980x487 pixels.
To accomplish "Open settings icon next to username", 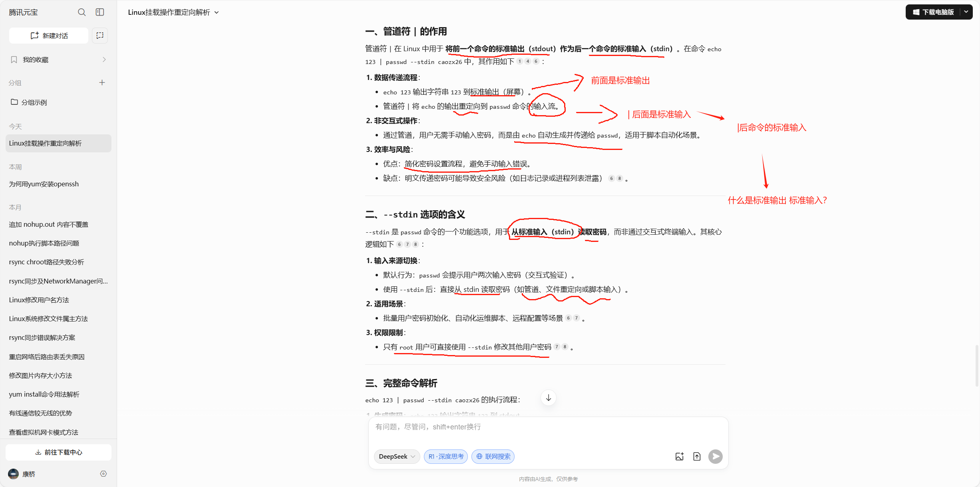I will tap(103, 474).
